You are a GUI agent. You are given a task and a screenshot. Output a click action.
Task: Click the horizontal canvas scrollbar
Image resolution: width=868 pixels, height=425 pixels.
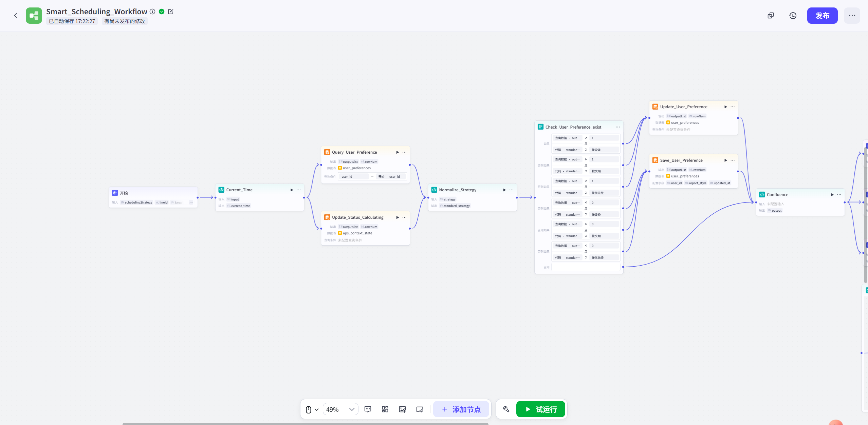[306, 424]
